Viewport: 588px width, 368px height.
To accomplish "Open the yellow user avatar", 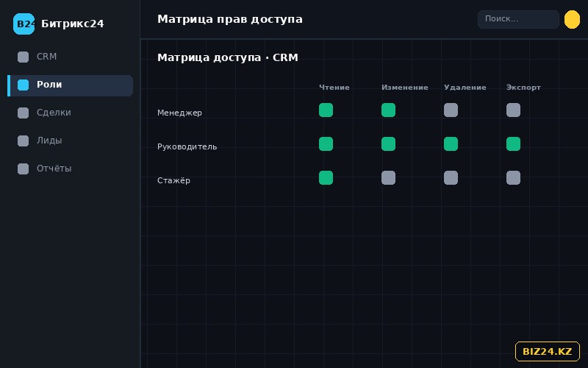I will point(572,19).
